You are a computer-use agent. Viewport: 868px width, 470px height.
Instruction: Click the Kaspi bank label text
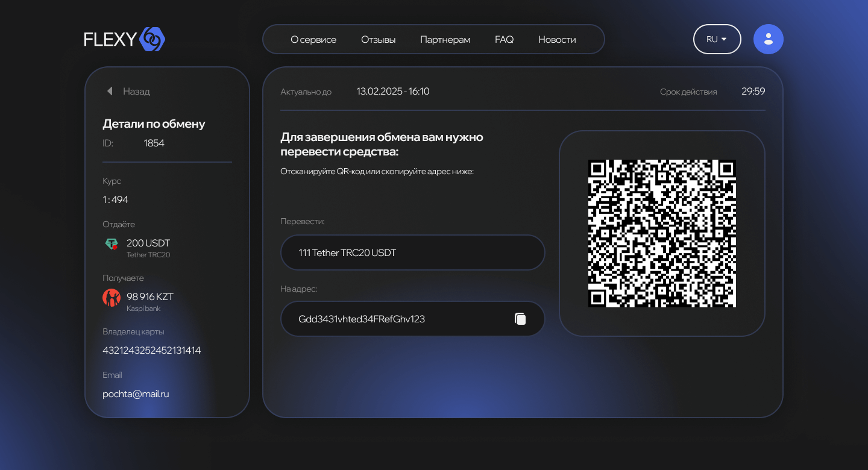pos(143,309)
